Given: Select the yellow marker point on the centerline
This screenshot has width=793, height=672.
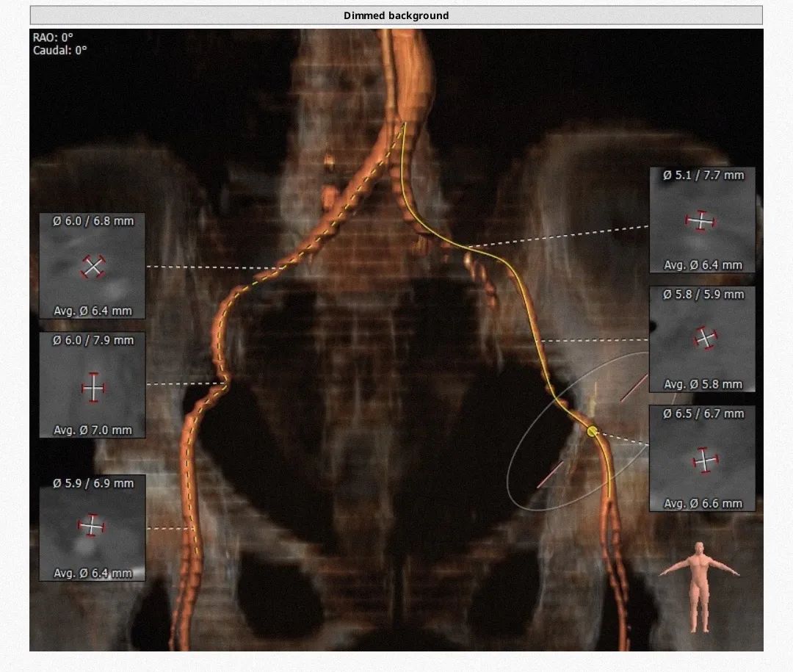Looking at the screenshot, I should pyautogui.click(x=593, y=431).
